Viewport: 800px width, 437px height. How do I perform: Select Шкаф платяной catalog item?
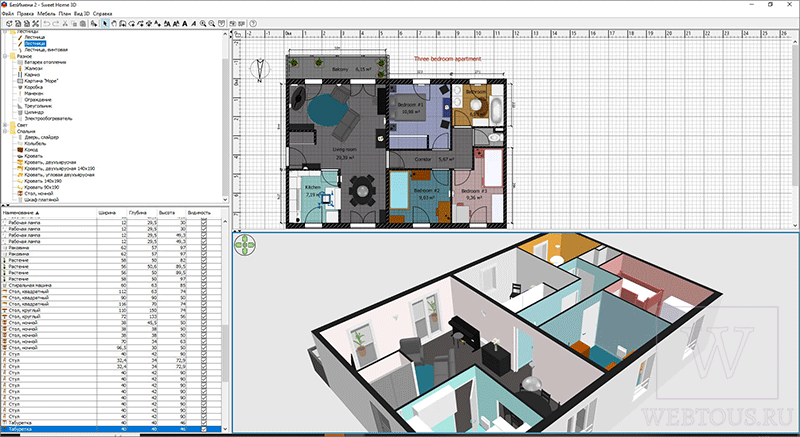(x=42, y=199)
